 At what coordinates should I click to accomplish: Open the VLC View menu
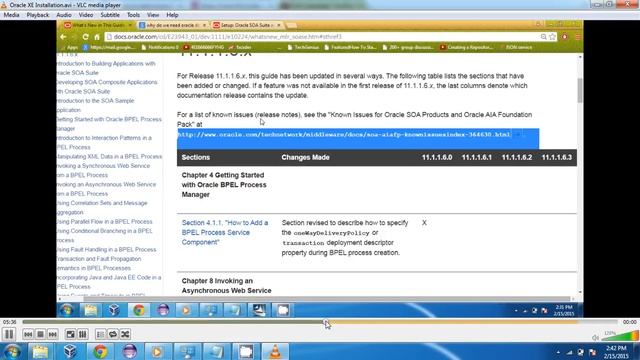pyautogui.click(x=153, y=15)
